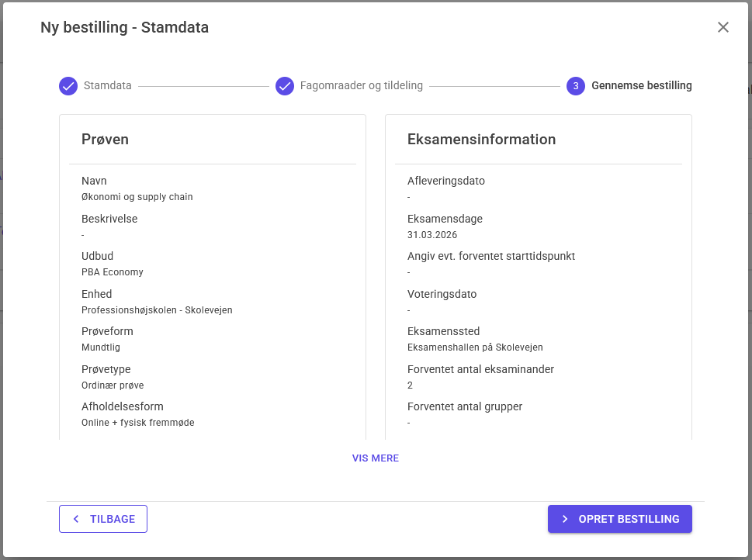Go to the Stamdata step label
Viewport: 752px width, 560px height.
click(x=108, y=86)
